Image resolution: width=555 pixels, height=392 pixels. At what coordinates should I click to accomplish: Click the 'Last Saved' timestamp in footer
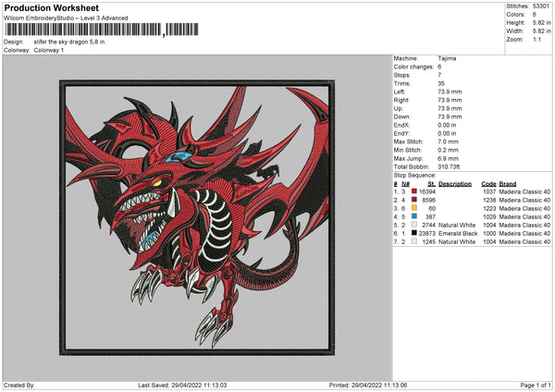click(182, 385)
